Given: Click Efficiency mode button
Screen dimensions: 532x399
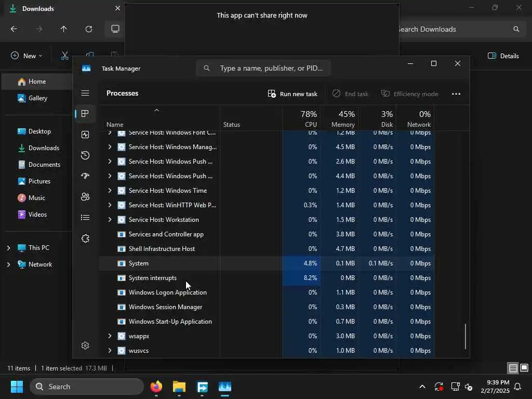Looking at the screenshot, I should click(x=409, y=94).
